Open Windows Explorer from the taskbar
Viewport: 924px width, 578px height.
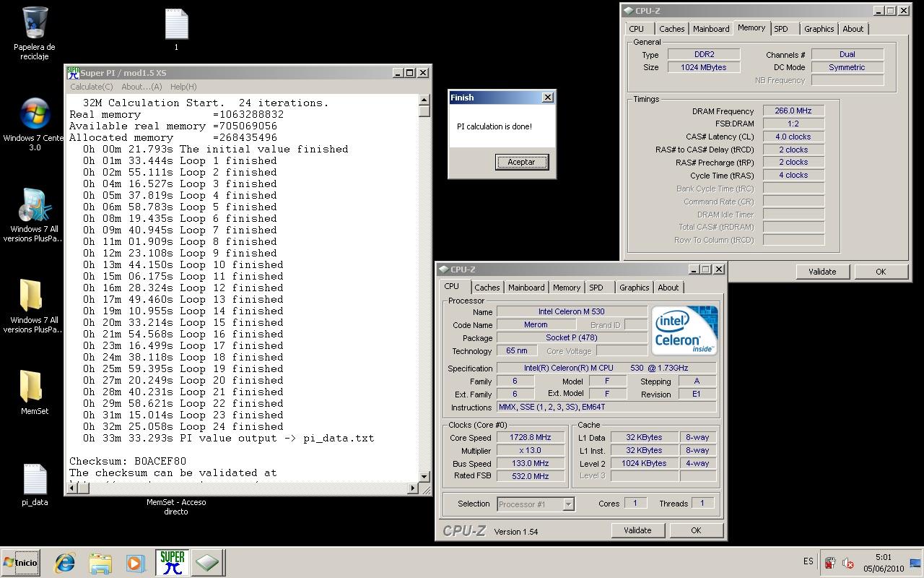pos(100,563)
